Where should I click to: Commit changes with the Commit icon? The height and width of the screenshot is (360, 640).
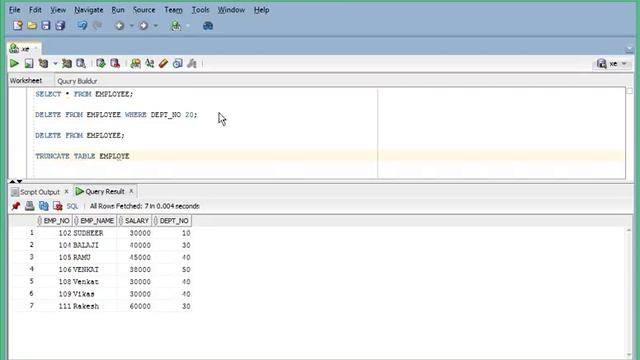[x=101, y=63]
